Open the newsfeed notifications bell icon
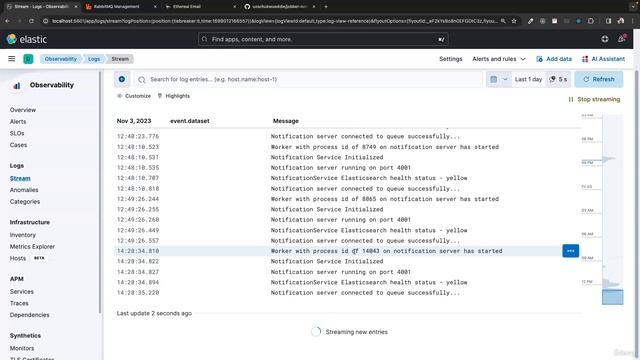This screenshot has width=640, height=360. pyautogui.click(x=622, y=39)
